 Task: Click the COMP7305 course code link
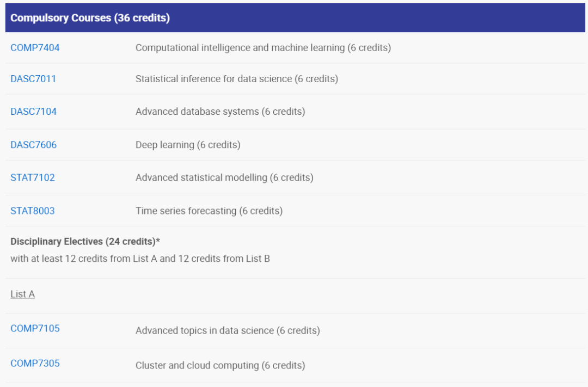click(x=35, y=363)
